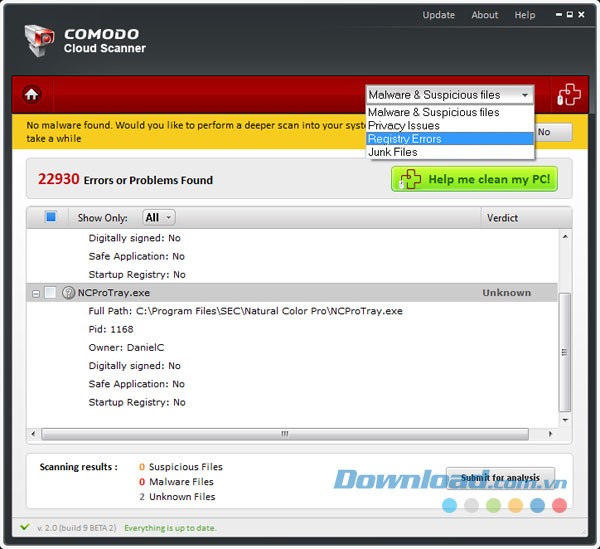Click the Verdict column header
Screen dimensions: 600x549
502,218
